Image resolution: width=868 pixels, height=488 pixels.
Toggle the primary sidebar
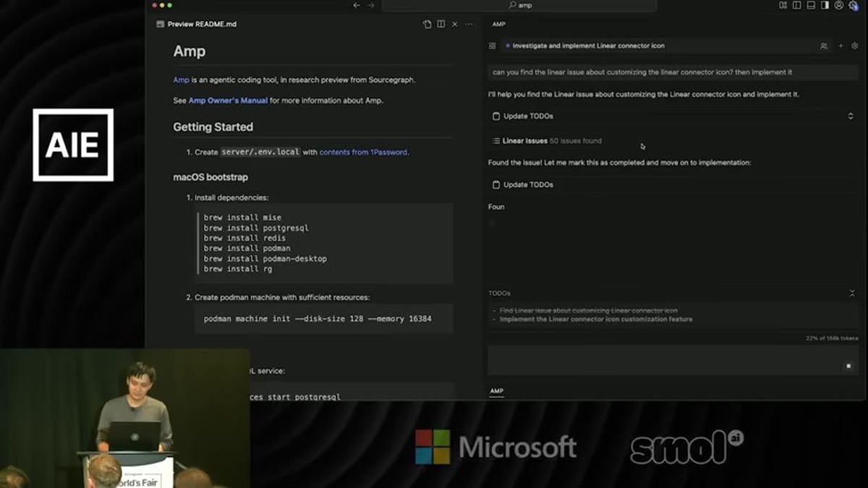pos(796,5)
